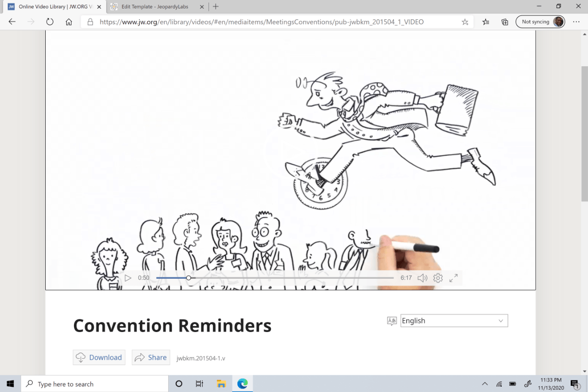Check battery status icon

point(513,384)
